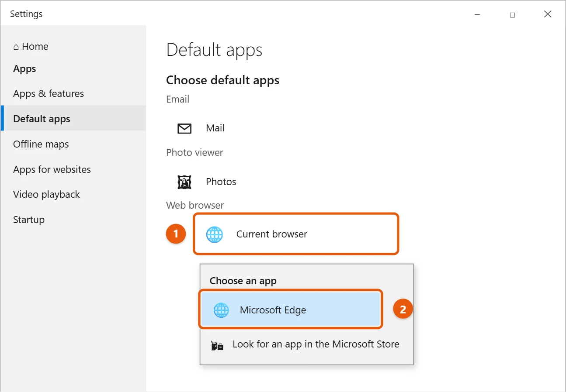This screenshot has width=566, height=392.
Task: Minimize the Settings window
Action: 477,14
